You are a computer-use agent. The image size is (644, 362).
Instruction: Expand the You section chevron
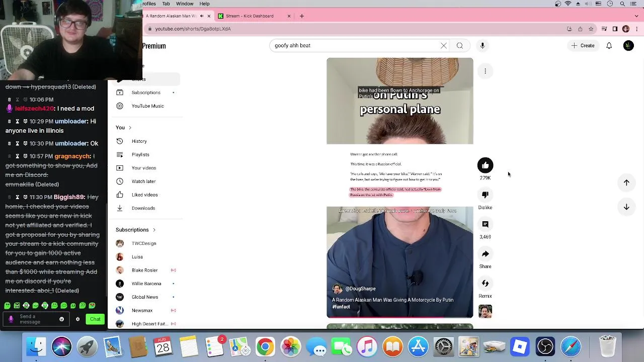[130, 128]
